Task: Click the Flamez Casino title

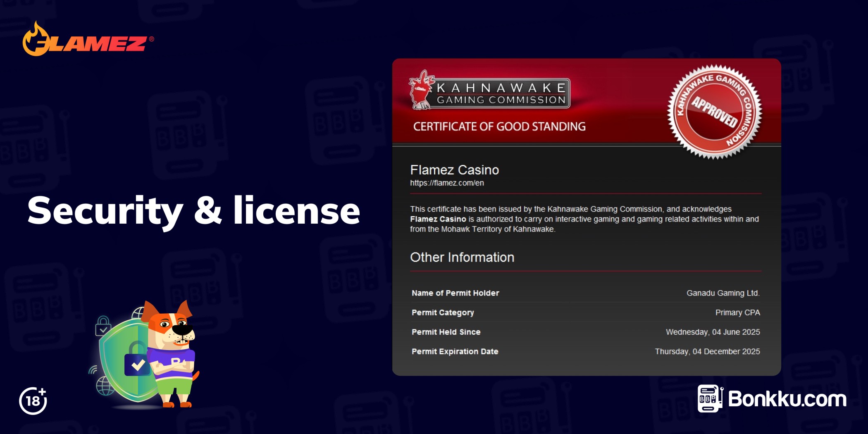Action: click(454, 170)
